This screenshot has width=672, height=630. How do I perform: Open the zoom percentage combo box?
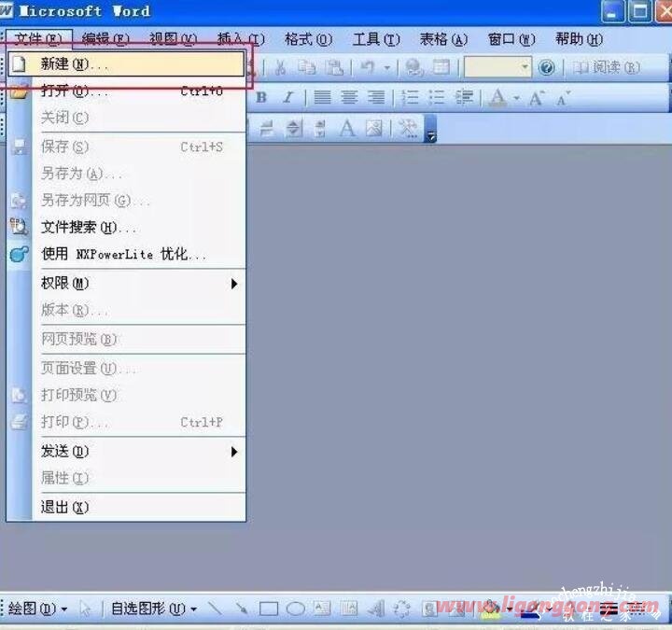pyautogui.click(x=498, y=67)
